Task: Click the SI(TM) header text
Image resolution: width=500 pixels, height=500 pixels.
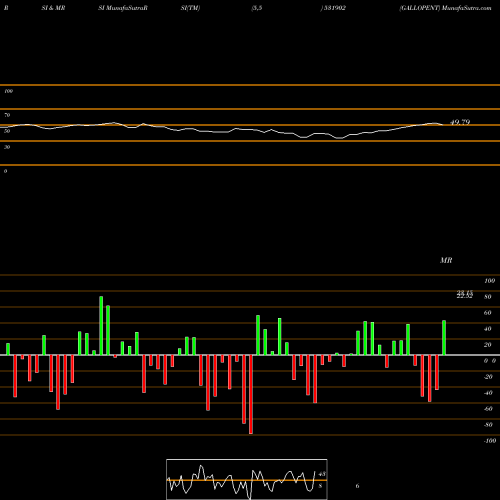Action: (190, 8)
